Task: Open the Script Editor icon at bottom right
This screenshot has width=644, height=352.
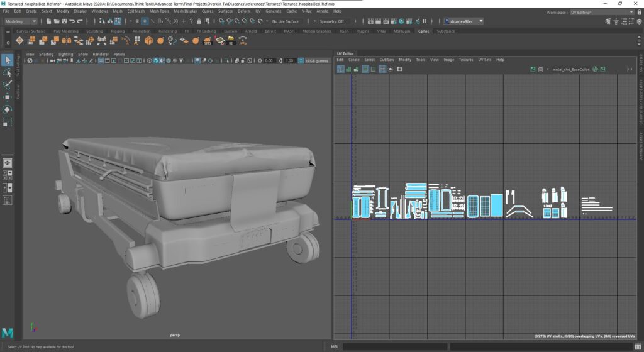Action: pyautogui.click(x=638, y=347)
